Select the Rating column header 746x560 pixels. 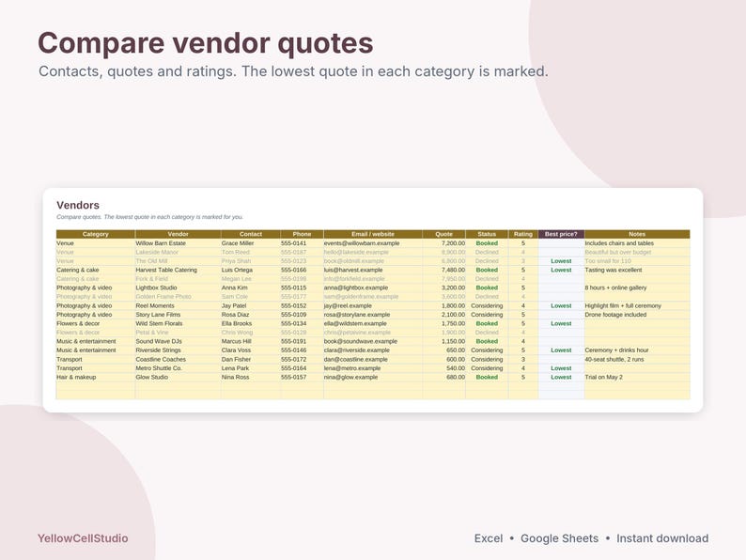523,234
